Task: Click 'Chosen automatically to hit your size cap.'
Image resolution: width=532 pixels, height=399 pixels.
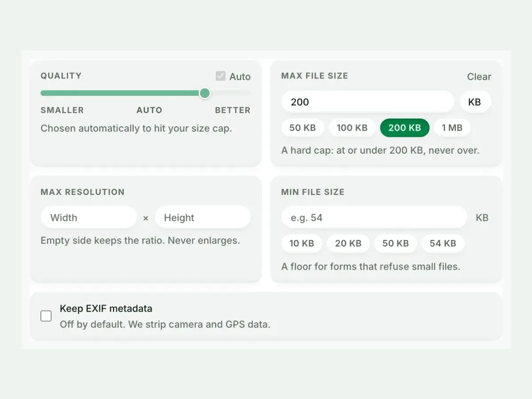Action: pos(137,129)
